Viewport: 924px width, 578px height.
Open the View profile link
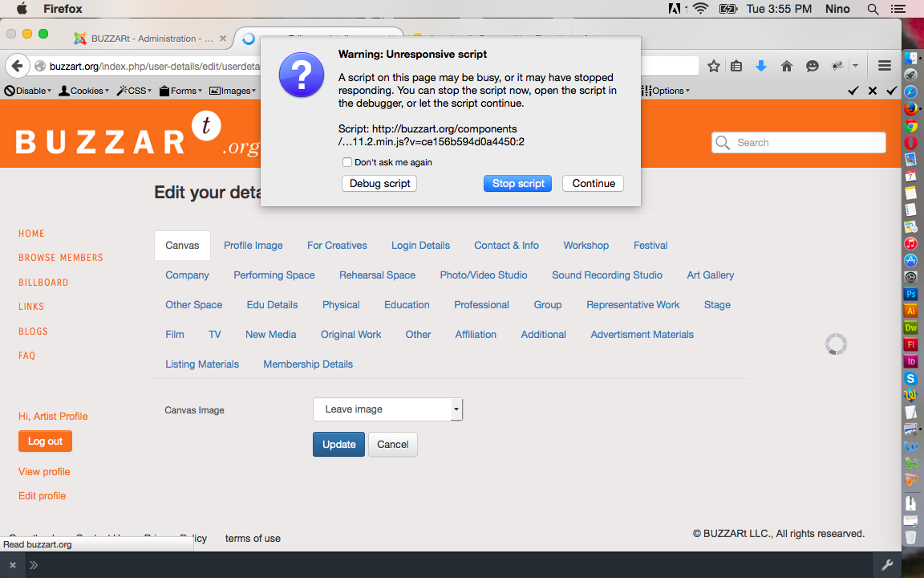tap(44, 472)
